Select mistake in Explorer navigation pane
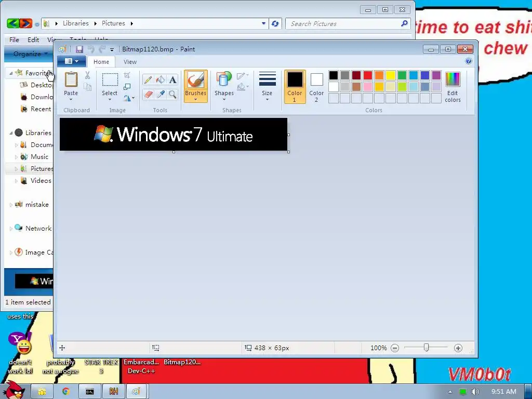 pyautogui.click(x=37, y=205)
